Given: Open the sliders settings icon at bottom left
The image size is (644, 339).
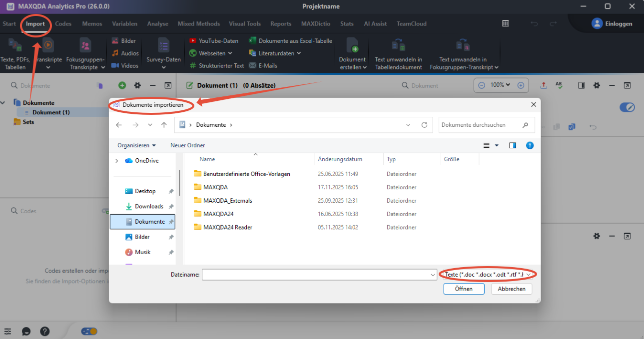Looking at the screenshot, I should tap(7, 331).
